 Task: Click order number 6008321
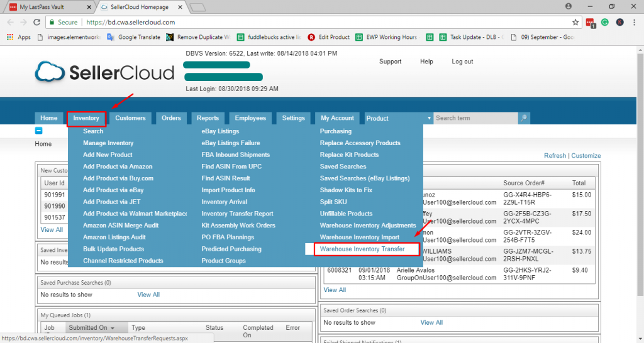pos(339,270)
